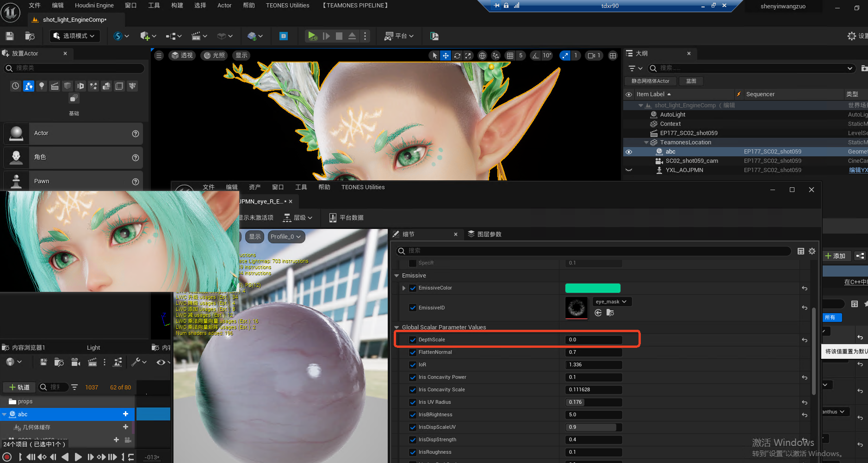The width and height of the screenshot is (868, 463).
Task: Click the save icon in main toolbar
Action: (x=10, y=36)
